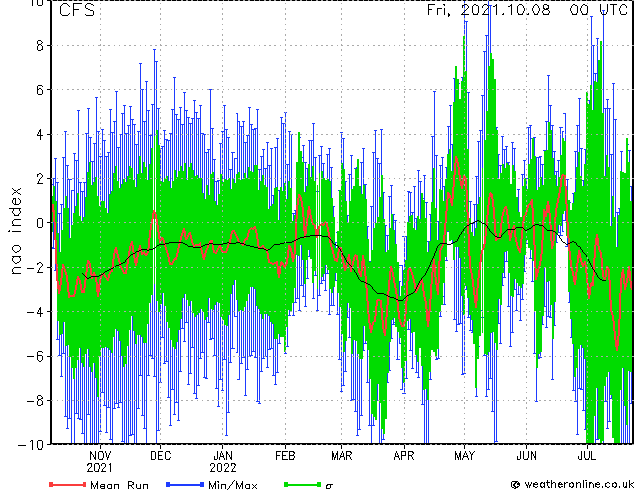Click the MAY axis label
The width and height of the screenshot is (634, 490).
(x=464, y=456)
